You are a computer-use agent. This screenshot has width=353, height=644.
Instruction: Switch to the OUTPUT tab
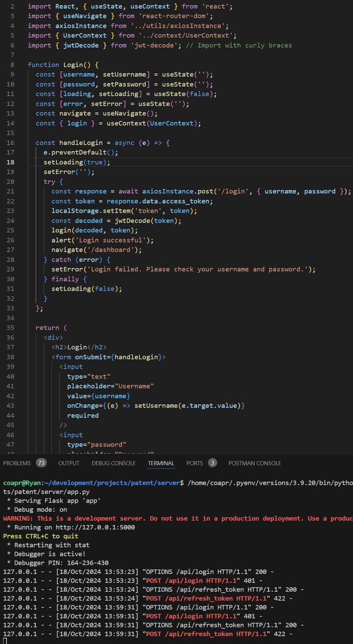(69, 463)
